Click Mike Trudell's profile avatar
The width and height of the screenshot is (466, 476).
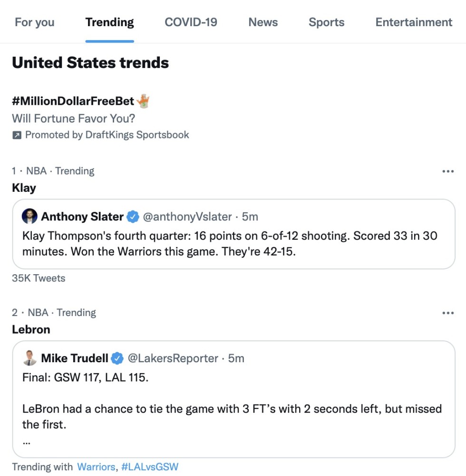click(29, 358)
